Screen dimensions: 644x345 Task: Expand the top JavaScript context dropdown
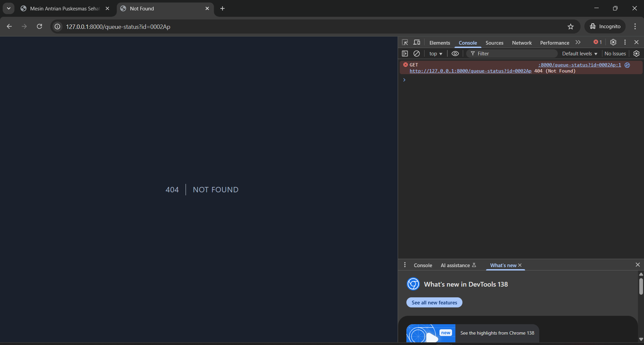436,54
